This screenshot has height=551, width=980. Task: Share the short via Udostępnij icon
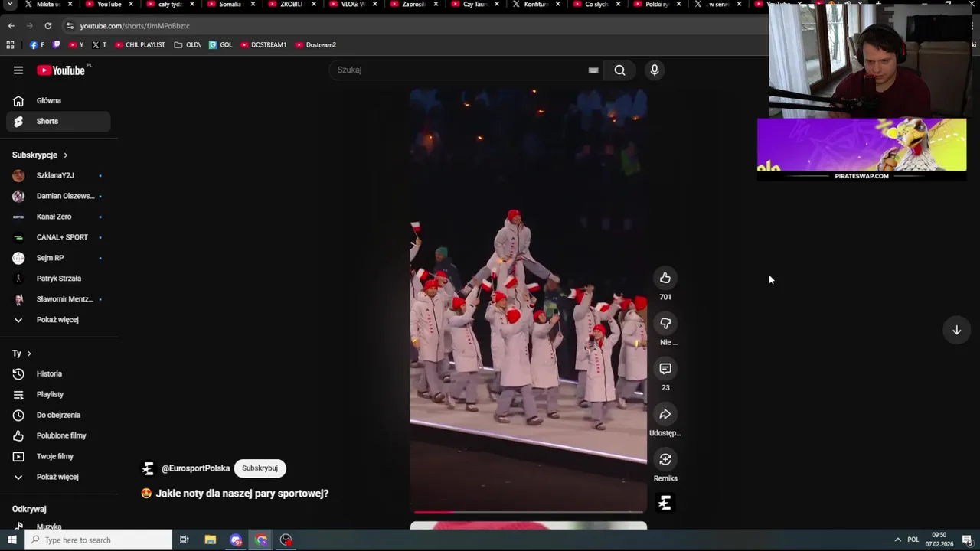pyautogui.click(x=665, y=414)
